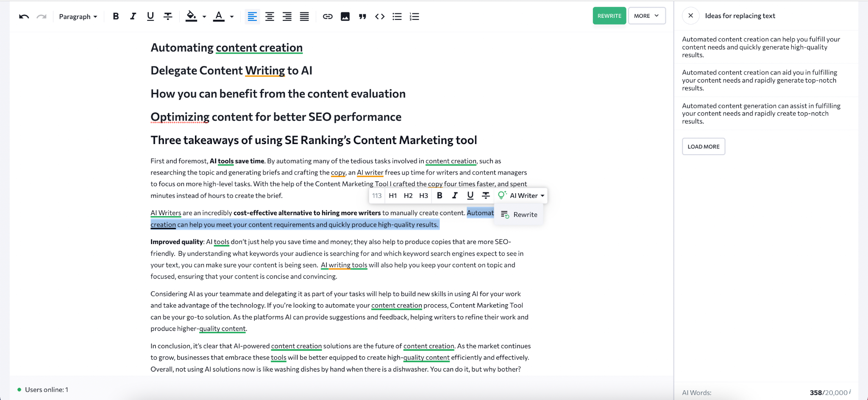Image resolution: width=868 pixels, height=400 pixels.
Task: Toggle underline in the floating toolbar
Action: point(470,195)
